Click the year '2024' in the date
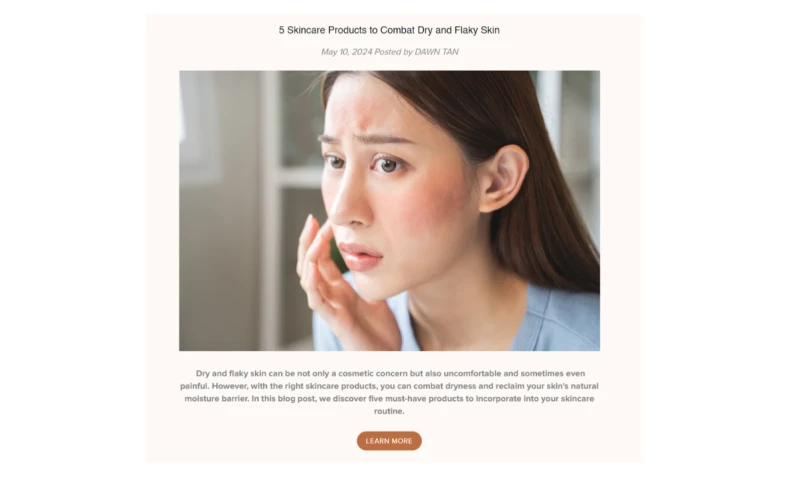Image resolution: width=800 pixels, height=480 pixels. (362, 52)
